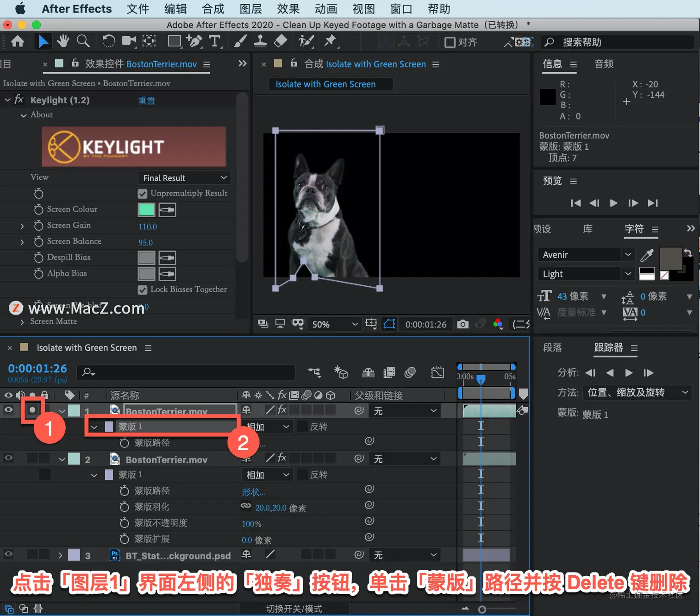The width and height of the screenshot is (700, 616).
Task: Jump to first frame in preview
Action: tap(575, 203)
